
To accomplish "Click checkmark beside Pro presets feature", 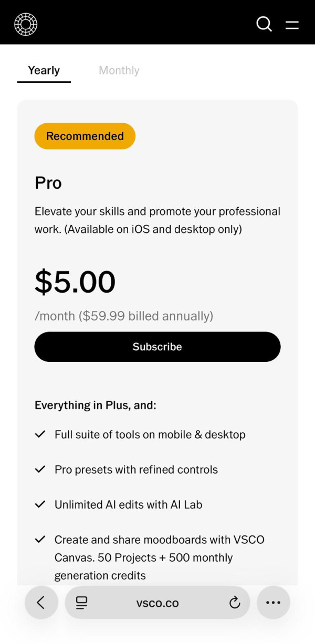I will pyautogui.click(x=40, y=469).
